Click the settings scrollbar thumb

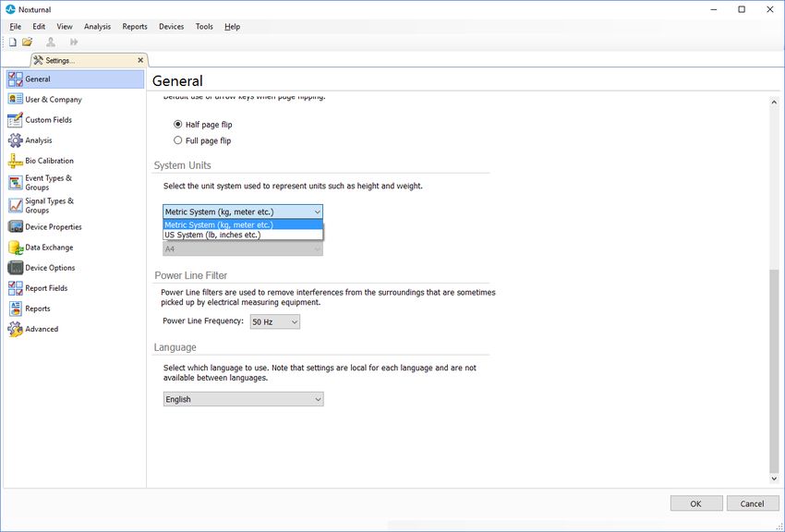point(774,371)
